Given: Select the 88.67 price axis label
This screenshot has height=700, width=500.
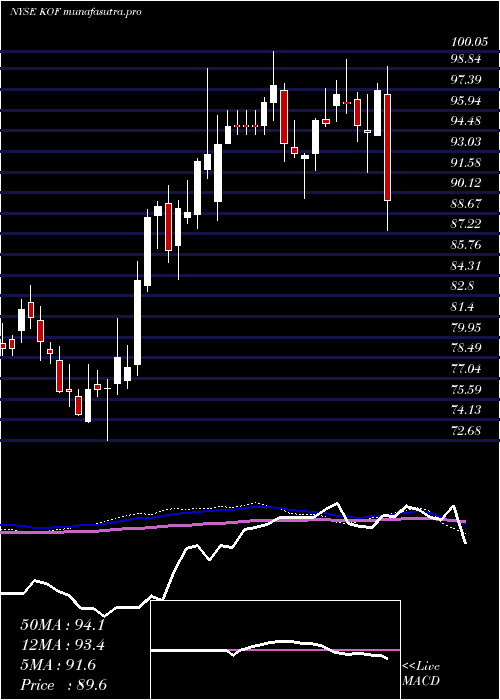Looking at the screenshot, I should click(466, 204).
